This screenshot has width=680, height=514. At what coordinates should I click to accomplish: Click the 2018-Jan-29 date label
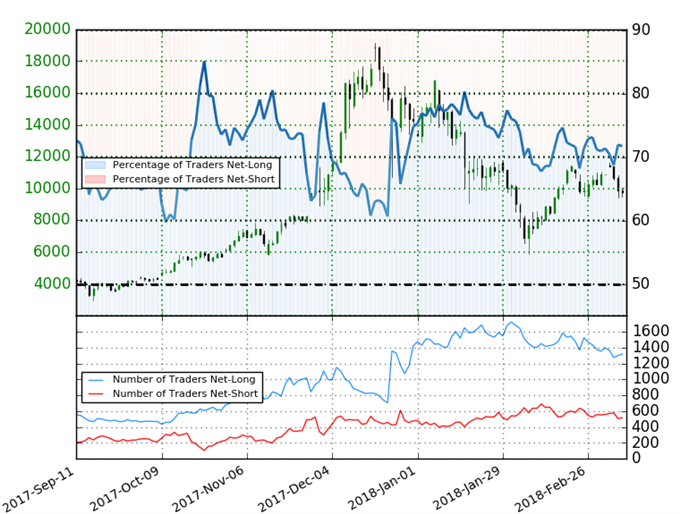coord(466,489)
